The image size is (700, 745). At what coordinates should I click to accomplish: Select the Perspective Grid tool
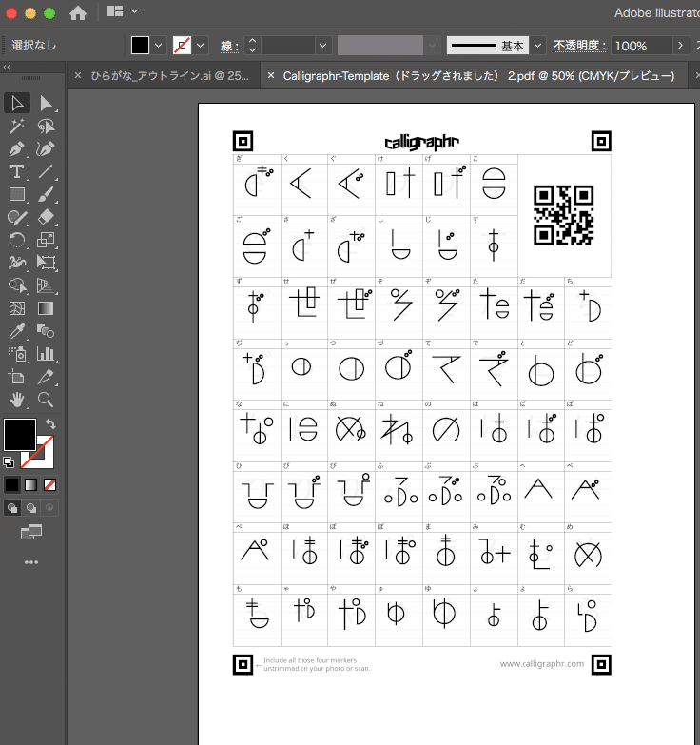[46, 285]
